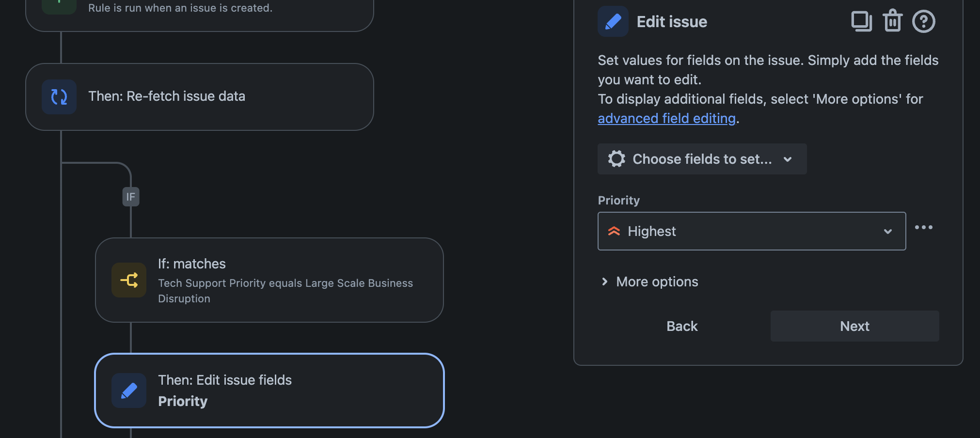Click the gear icon on Choose fields

pyautogui.click(x=616, y=159)
